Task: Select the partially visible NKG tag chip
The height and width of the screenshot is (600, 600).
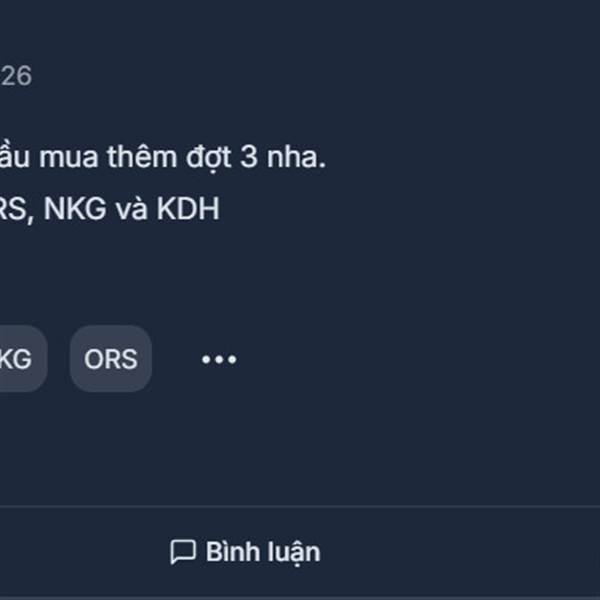Action: 23,359
